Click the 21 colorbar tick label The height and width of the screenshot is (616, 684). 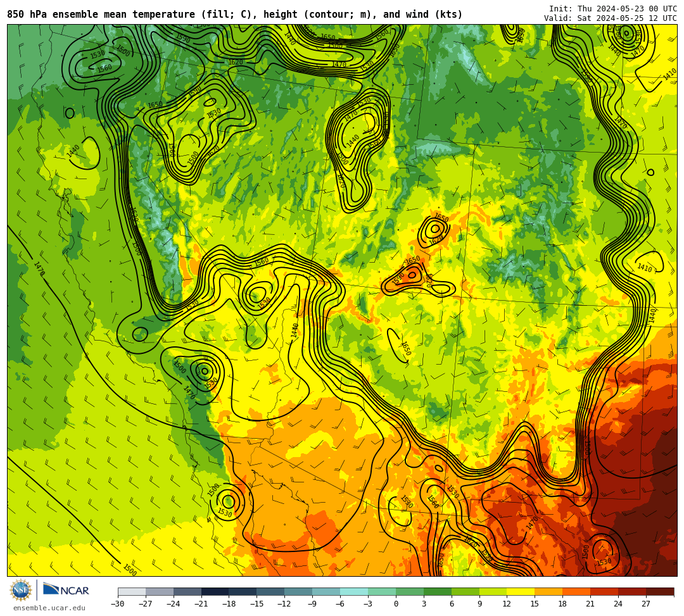click(x=591, y=604)
